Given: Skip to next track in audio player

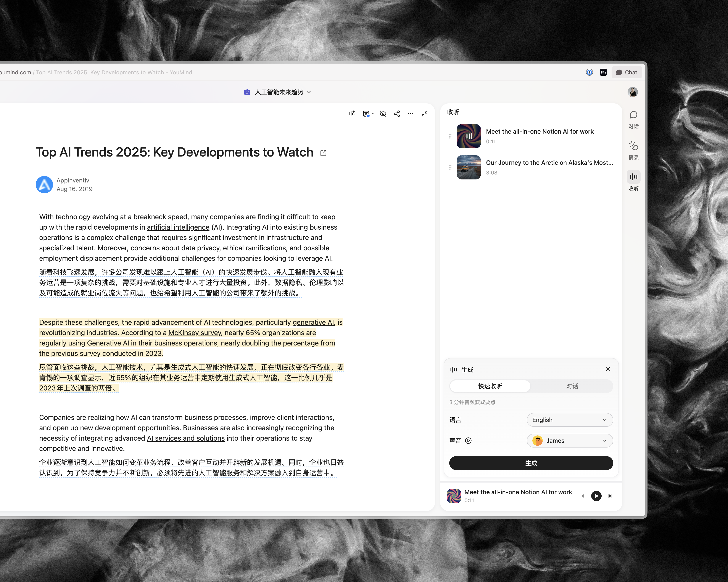Looking at the screenshot, I should [610, 496].
